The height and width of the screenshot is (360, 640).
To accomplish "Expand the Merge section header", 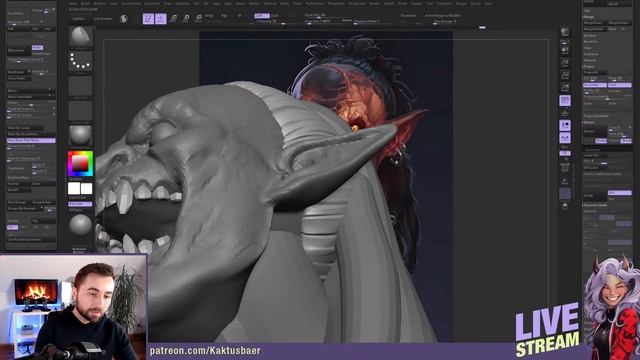I will 589,17.
